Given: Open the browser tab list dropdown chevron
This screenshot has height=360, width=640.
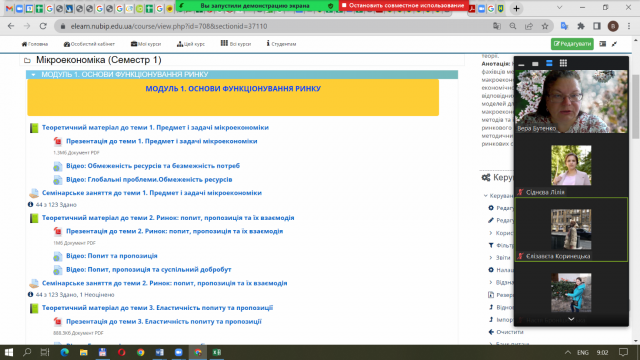Looking at the screenshot, I should 560,8.
